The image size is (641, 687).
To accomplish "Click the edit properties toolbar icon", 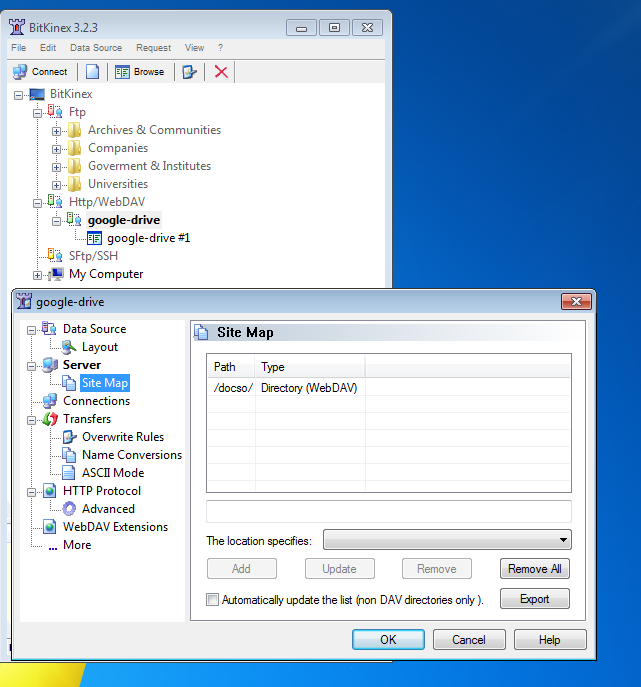I will [189, 72].
